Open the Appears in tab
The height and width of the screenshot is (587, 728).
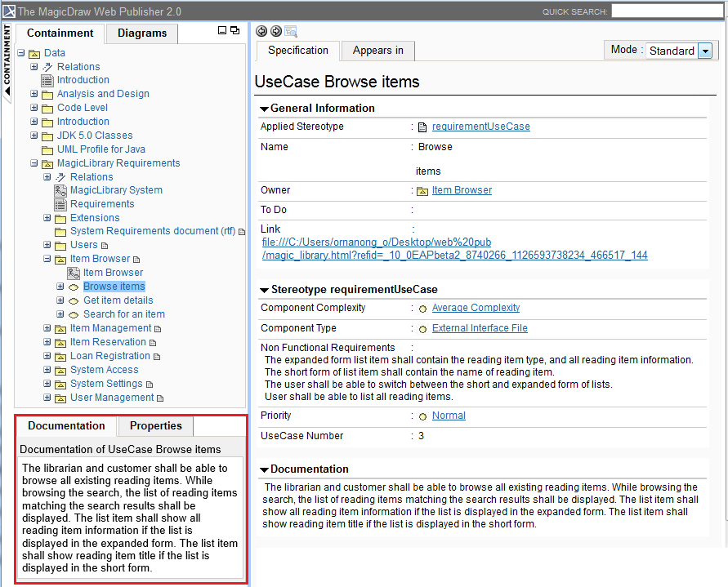(377, 51)
